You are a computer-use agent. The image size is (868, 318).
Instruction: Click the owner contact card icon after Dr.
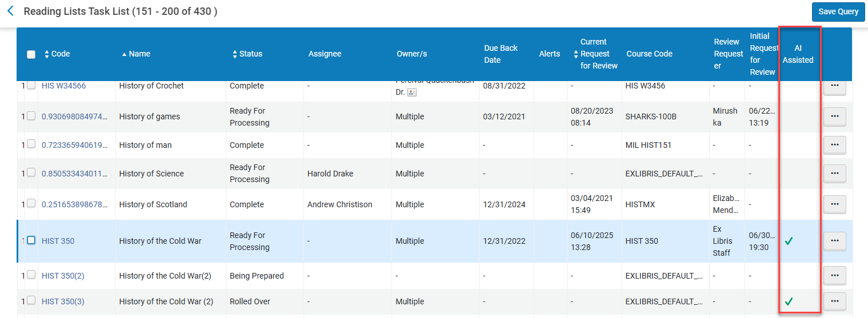point(412,92)
